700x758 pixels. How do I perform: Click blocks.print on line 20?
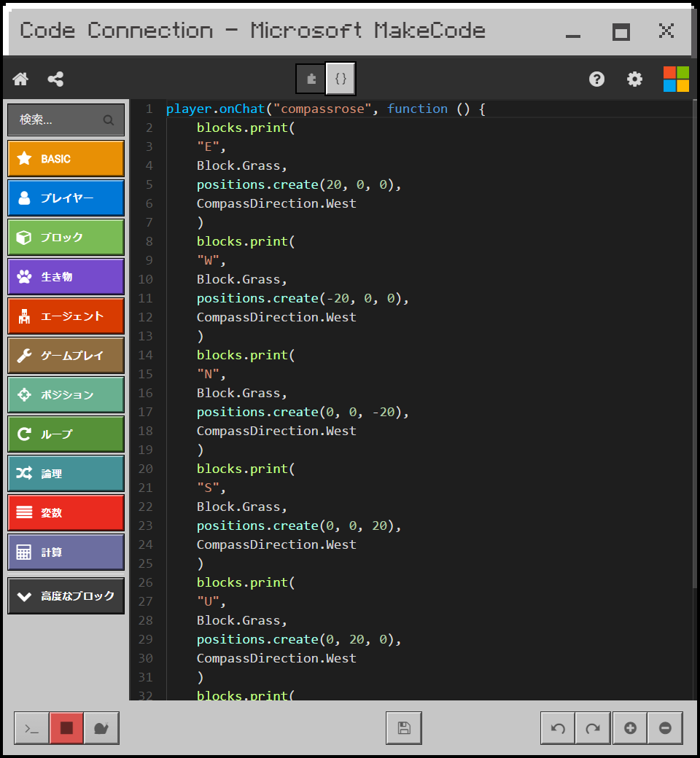242,469
